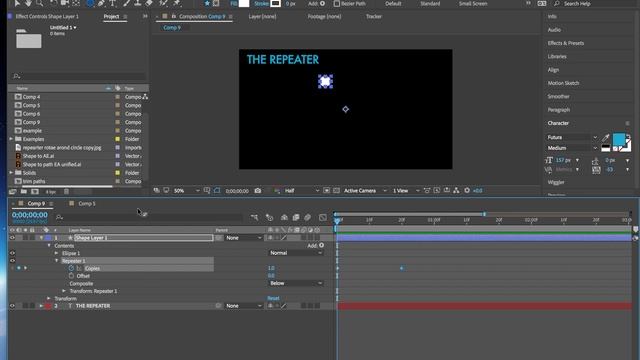The image size is (640, 360).
Task: Collapse the Contents group
Action: (49, 246)
